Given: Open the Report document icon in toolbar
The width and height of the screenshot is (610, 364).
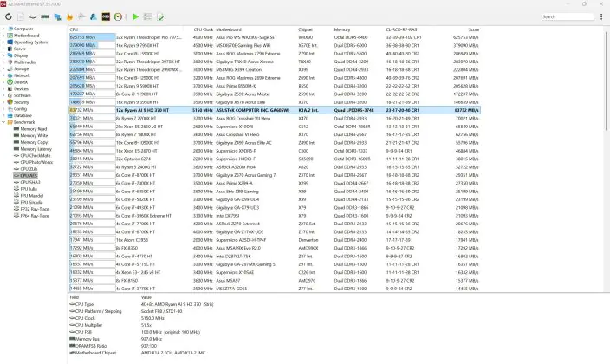Looking at the screenshot, I should [21, 16].
